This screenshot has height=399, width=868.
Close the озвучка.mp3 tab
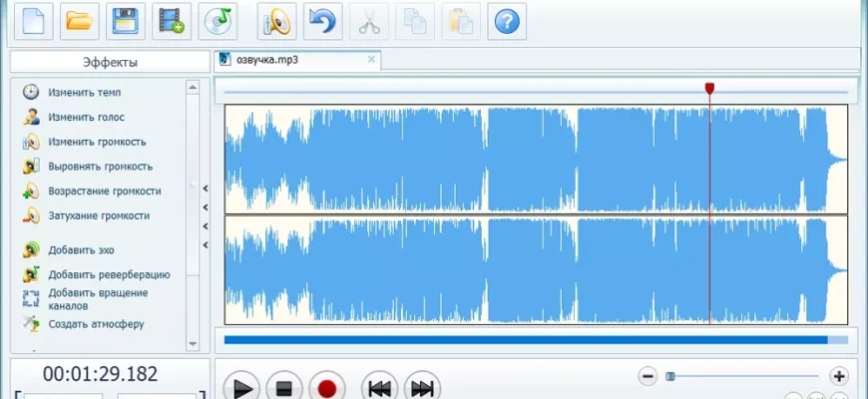371,60
